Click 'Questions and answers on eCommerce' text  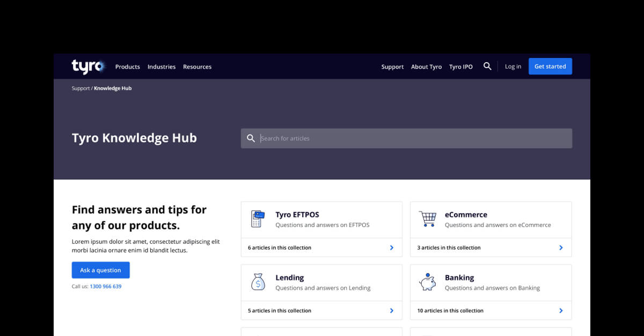(498, 225)
